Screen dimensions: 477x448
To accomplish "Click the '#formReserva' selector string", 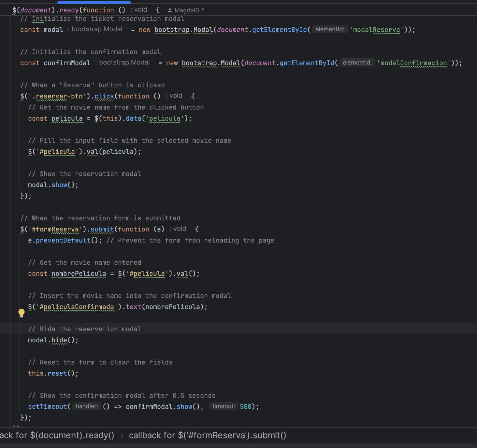I will coord(55,229).
